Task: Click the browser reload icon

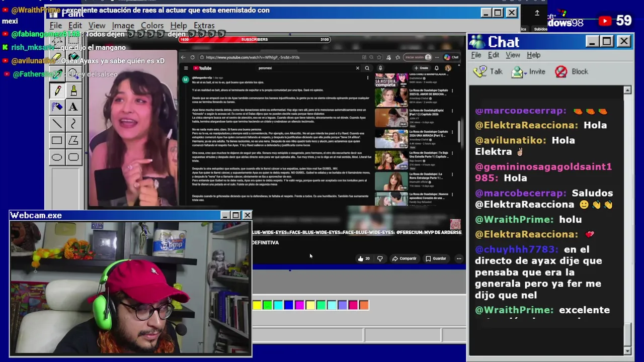Action: click(x=192, y=57)
